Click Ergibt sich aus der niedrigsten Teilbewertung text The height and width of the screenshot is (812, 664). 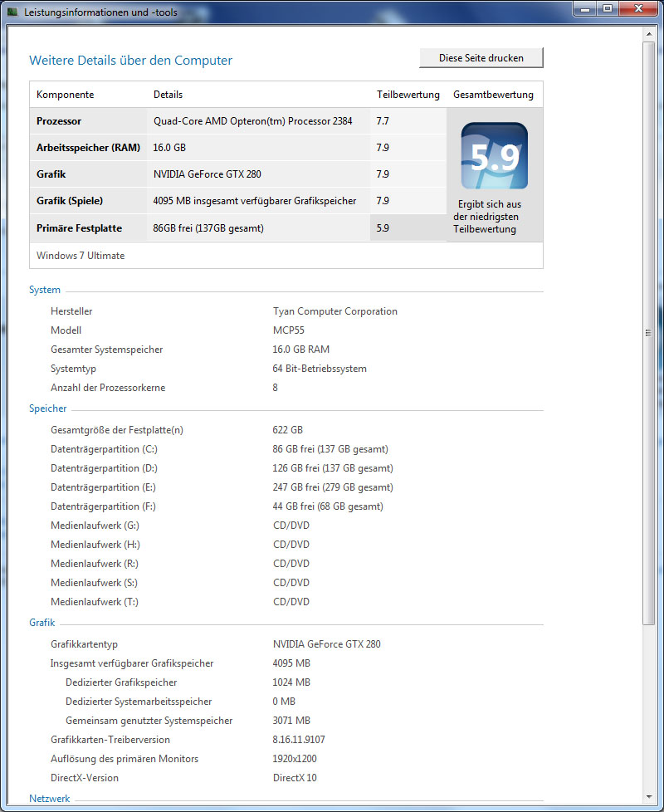pos(486,217)
